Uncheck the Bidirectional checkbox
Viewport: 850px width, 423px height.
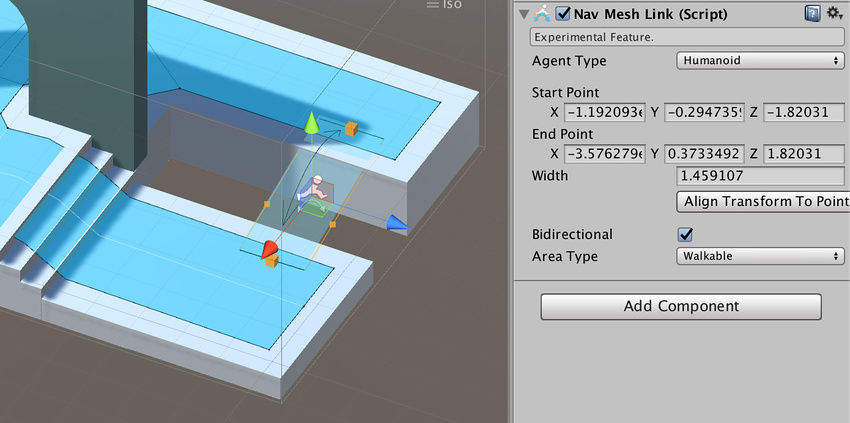click(686, 235)
